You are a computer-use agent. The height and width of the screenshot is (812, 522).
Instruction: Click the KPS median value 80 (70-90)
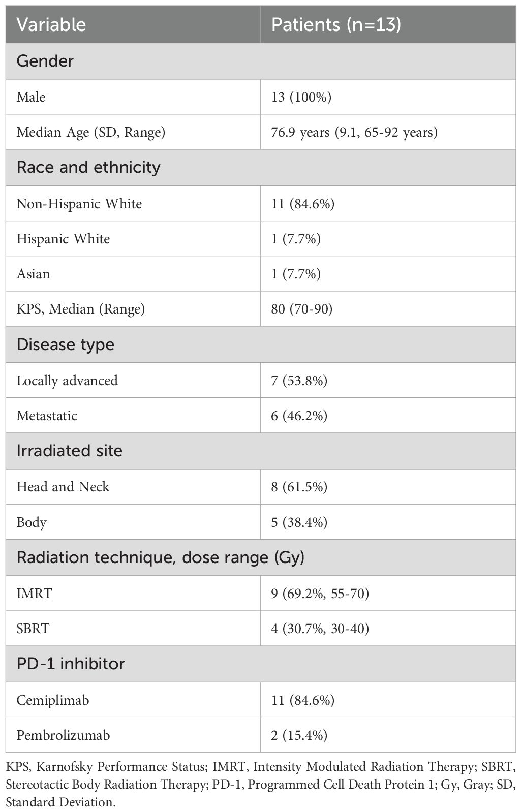(x=301, y=309)
